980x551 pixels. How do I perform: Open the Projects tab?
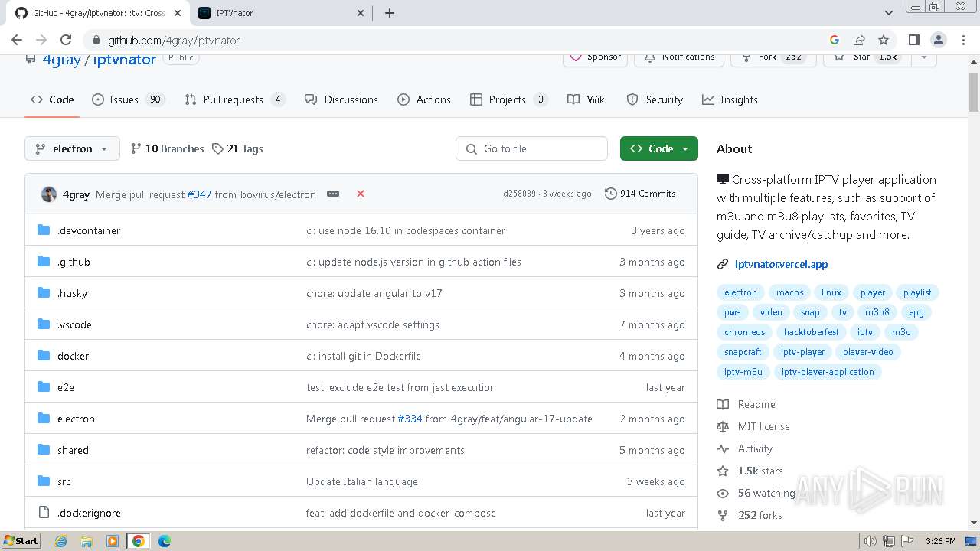pos(509,99)
